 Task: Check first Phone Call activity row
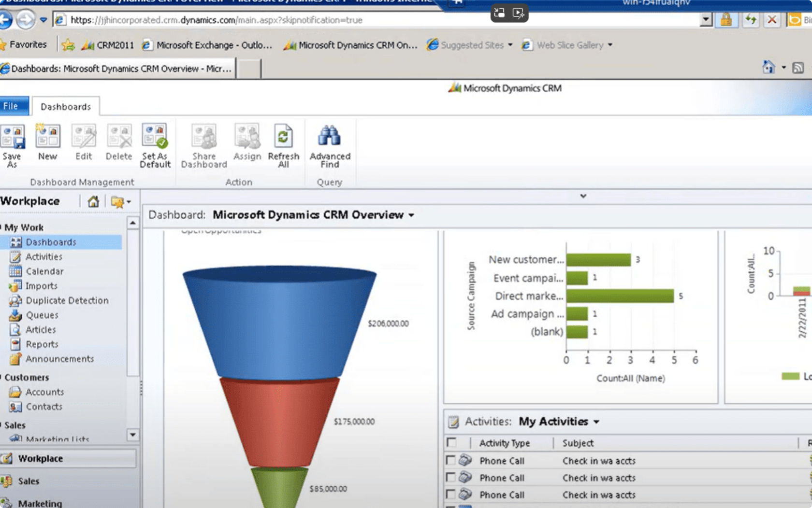click(450, 460)
